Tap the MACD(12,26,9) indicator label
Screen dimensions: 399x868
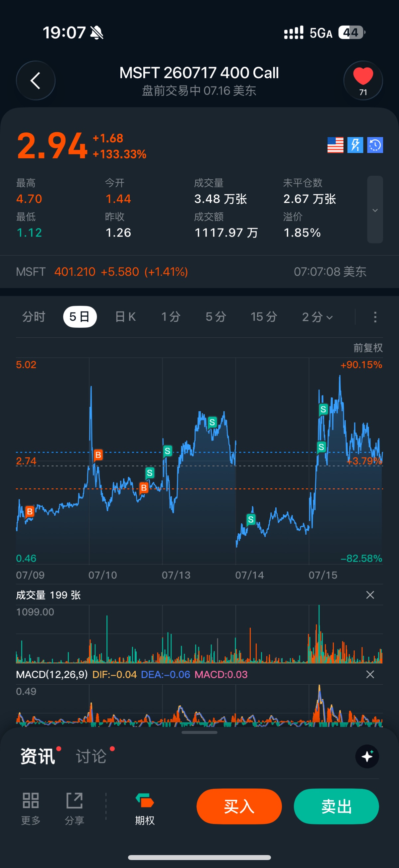[52, 675]
